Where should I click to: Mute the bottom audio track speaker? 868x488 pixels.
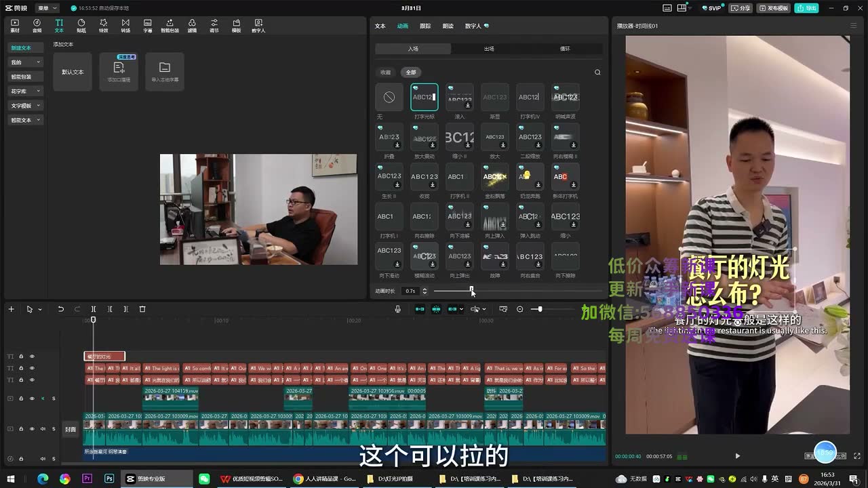click(x=43, y=459)
